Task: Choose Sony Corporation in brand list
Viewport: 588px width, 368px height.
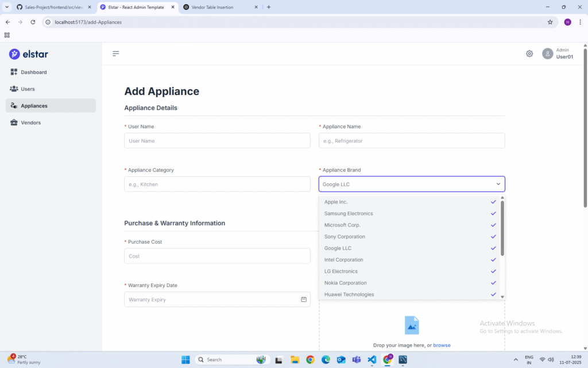Action: (x=409, y=236)
